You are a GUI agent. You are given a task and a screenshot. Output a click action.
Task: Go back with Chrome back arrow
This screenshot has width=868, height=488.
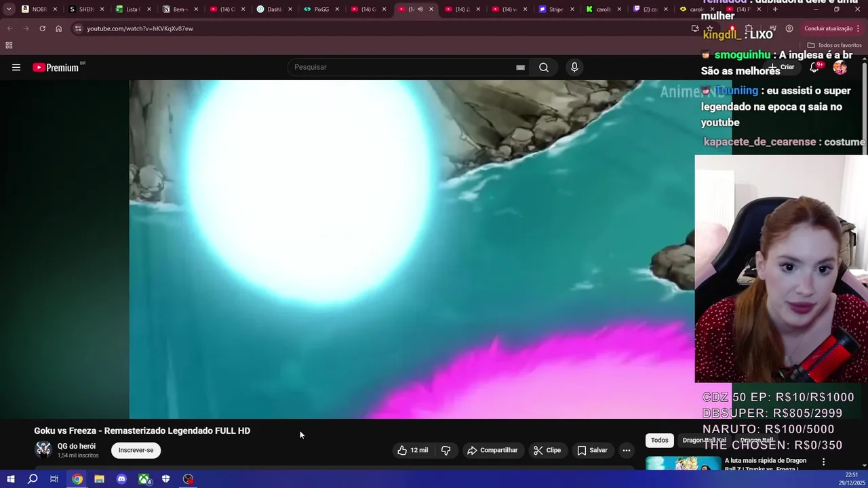click(x=9, y=28)
